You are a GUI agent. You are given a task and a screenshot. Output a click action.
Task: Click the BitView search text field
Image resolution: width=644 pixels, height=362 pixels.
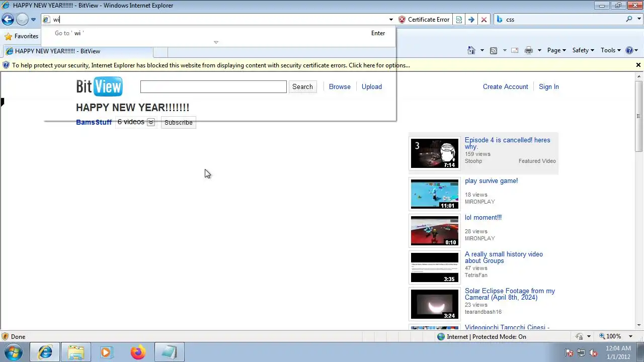point(213,86)
